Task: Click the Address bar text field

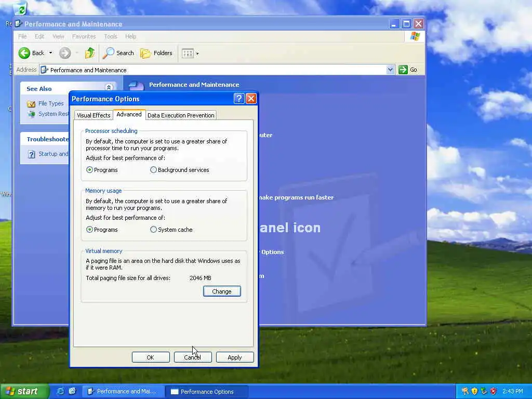Action: pyautogui.click(x=217, y=70)
